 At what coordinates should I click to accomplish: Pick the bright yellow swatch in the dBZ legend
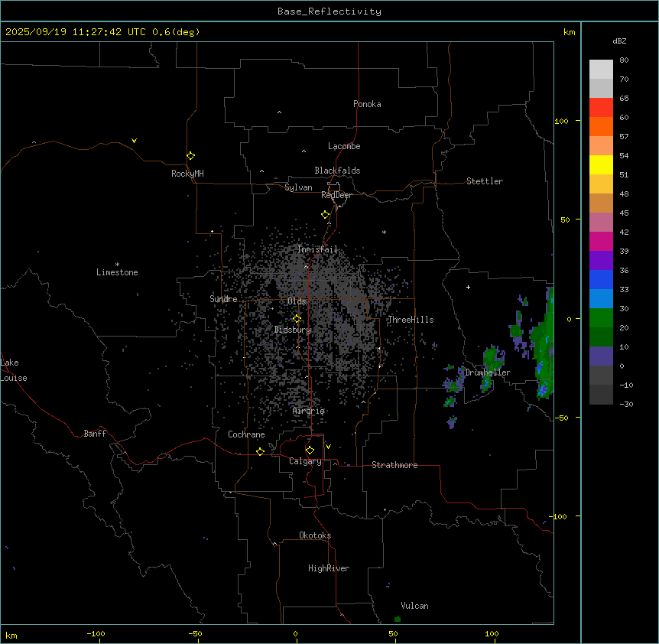601,164
